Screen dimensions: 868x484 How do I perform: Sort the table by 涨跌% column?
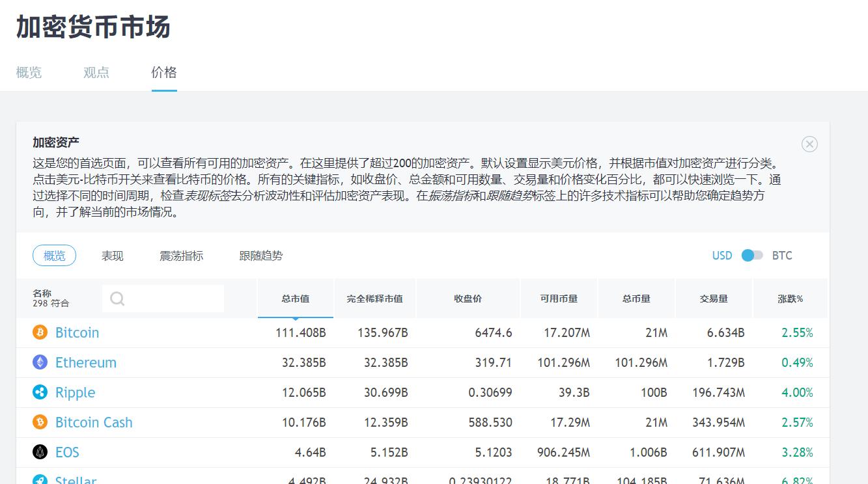(x=791, y=298)
